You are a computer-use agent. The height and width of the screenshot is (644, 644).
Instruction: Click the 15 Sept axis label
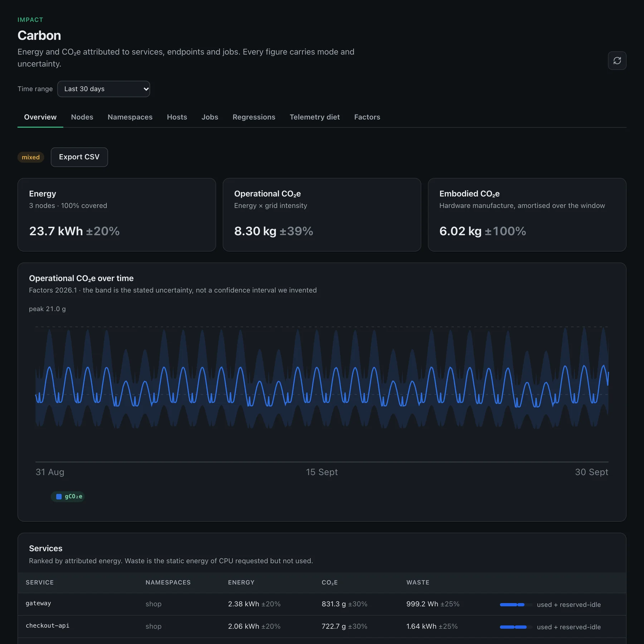pos(322,472)
